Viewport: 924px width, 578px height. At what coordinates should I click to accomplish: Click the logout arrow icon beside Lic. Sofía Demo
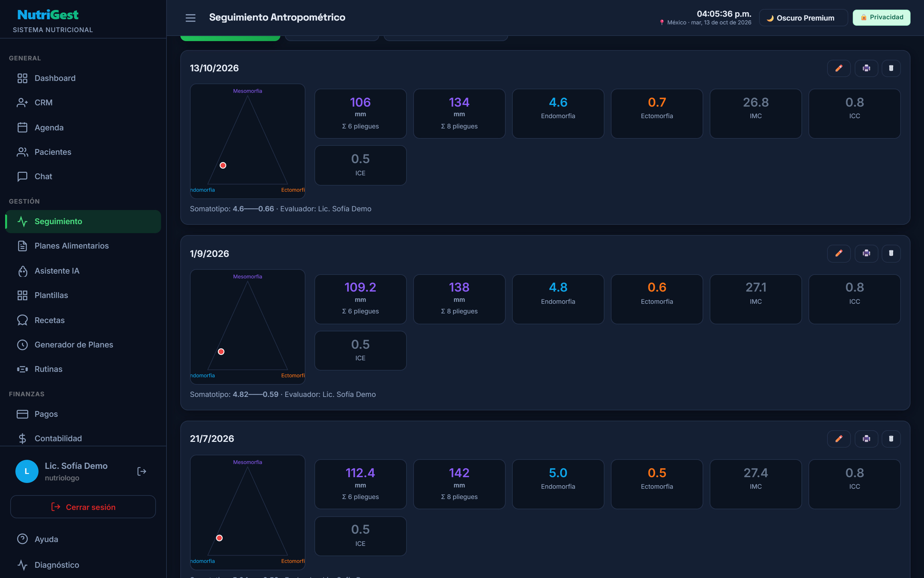142,471
